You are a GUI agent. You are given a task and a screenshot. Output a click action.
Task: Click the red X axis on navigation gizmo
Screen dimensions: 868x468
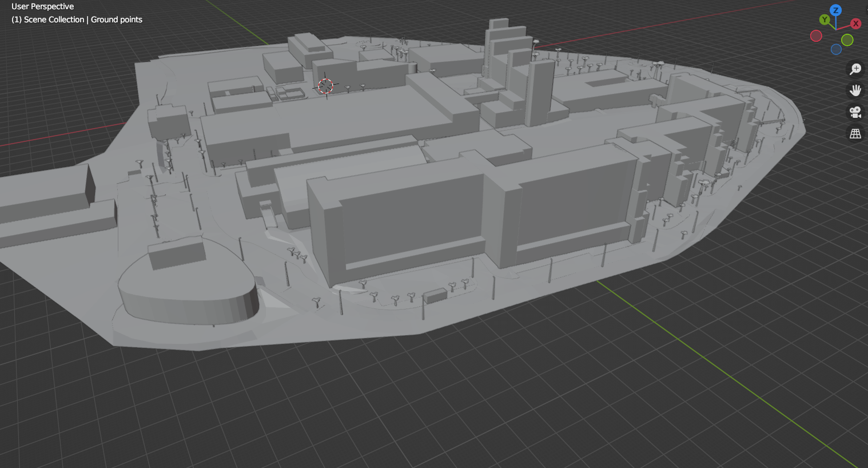855,23
